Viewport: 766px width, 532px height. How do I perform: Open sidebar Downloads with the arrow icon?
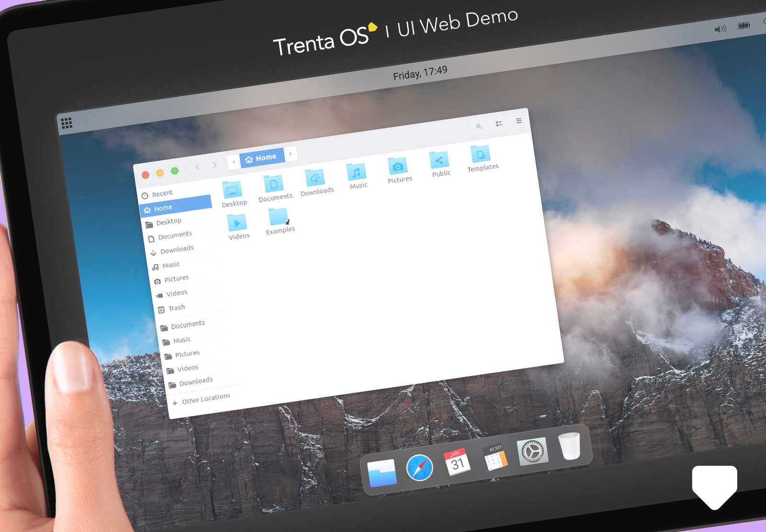[172, 250]
